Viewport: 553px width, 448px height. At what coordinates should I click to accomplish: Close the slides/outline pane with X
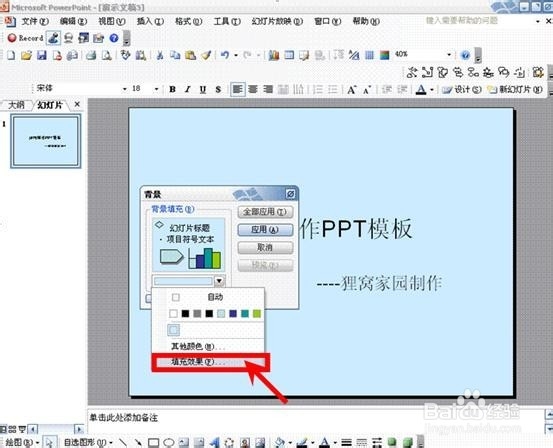pos(77,104)
